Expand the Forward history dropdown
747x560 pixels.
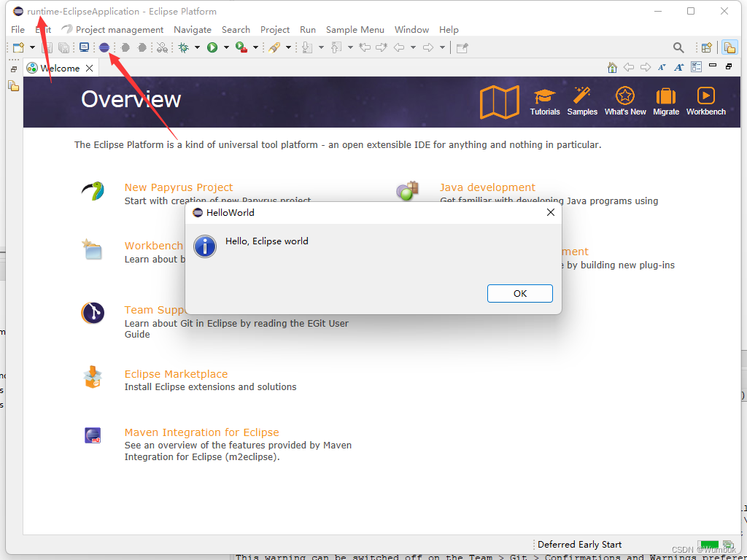click(442, 47)
